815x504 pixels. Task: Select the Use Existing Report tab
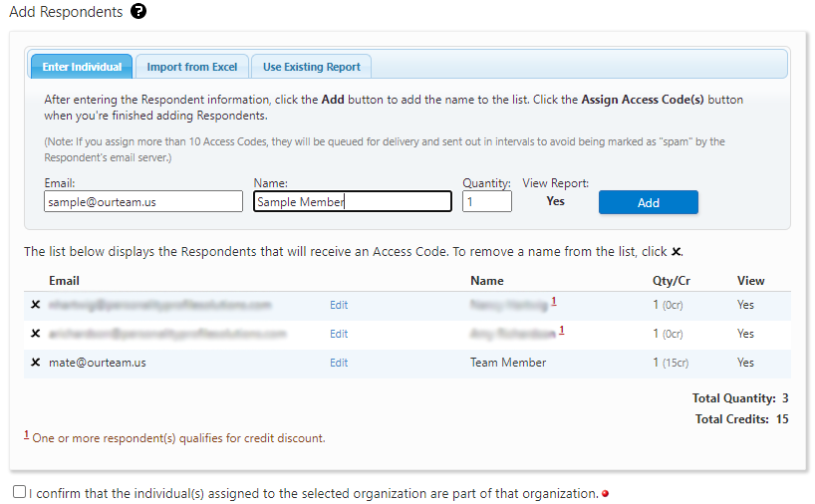click(x=311, y=67)
